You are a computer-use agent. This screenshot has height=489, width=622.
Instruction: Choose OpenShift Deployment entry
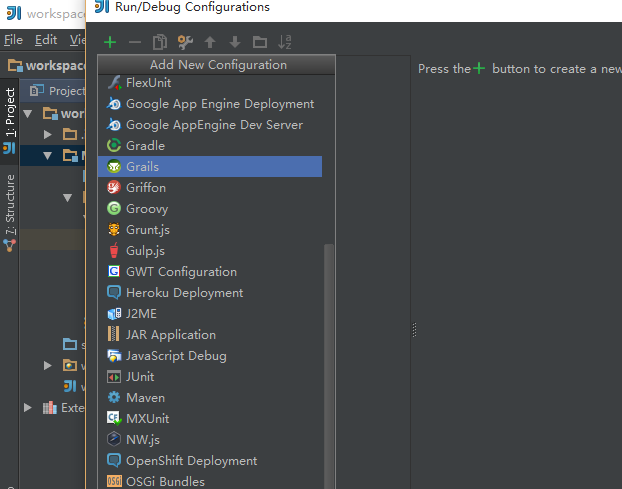(210, 461)
